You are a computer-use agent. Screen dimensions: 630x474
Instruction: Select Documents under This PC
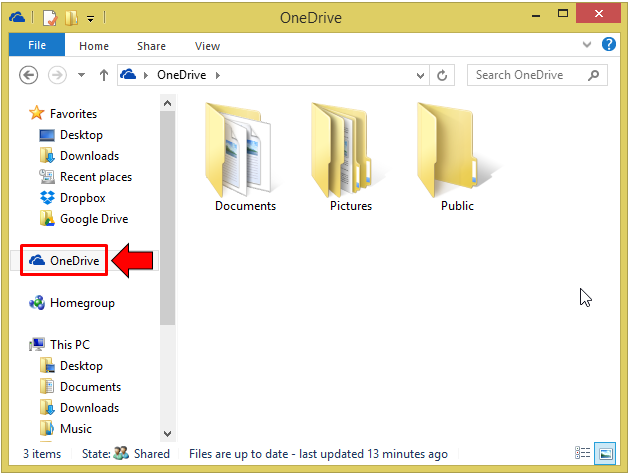coord(90,387)
